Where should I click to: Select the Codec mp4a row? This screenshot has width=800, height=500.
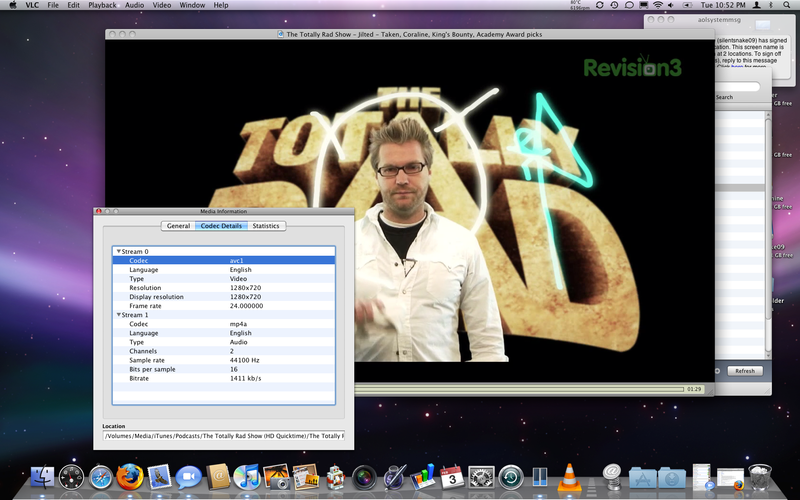pos(223,324)
